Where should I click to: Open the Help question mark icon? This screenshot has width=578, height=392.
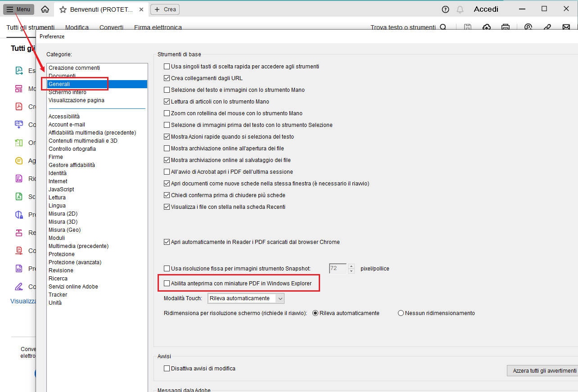(x=446, y=9)
